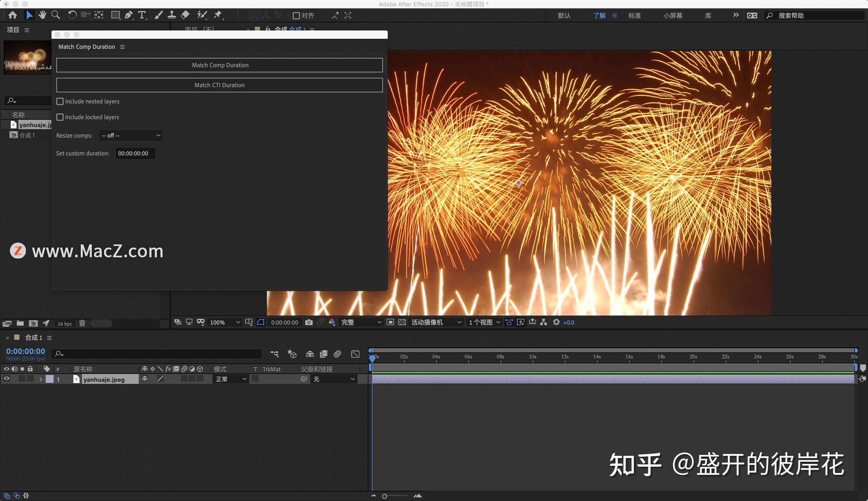Viewport: 868px width, 501px height.
Task: Select the Hand tool in the toolbar
Action: [x=42, y=15]
